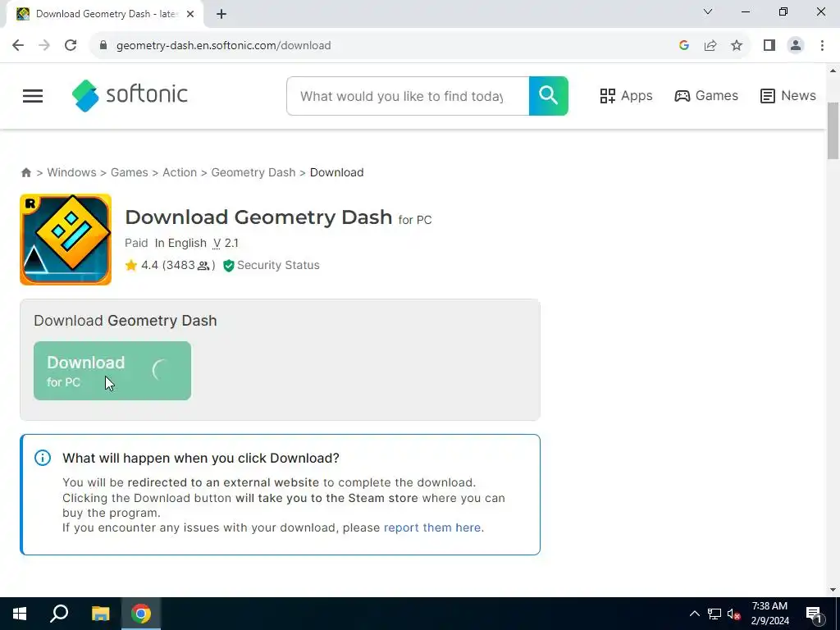Open the Softonic hamburger menu
The image size is (840, 630).
[33, 96]
